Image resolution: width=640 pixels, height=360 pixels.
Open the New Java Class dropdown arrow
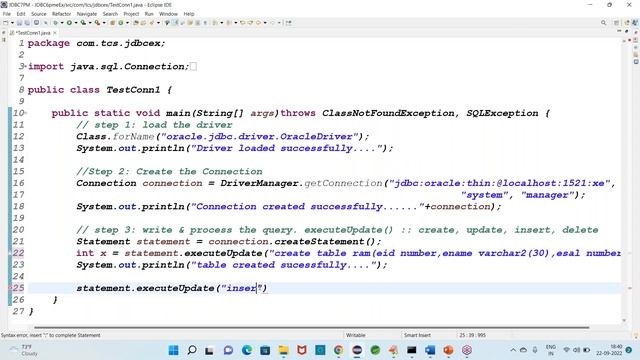(127, 23)
